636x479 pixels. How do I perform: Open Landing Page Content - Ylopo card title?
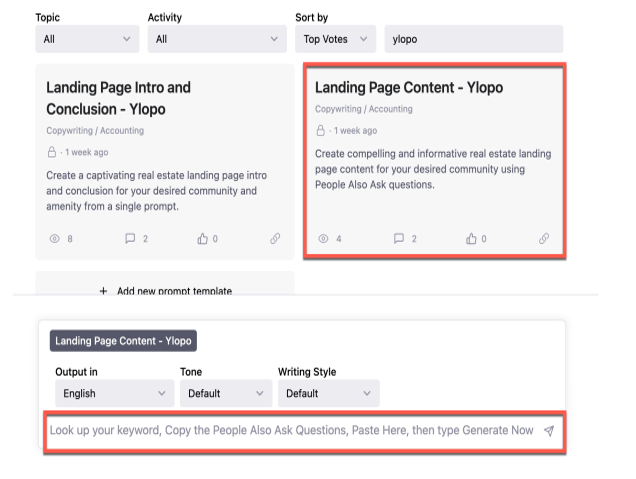(409, 87)
